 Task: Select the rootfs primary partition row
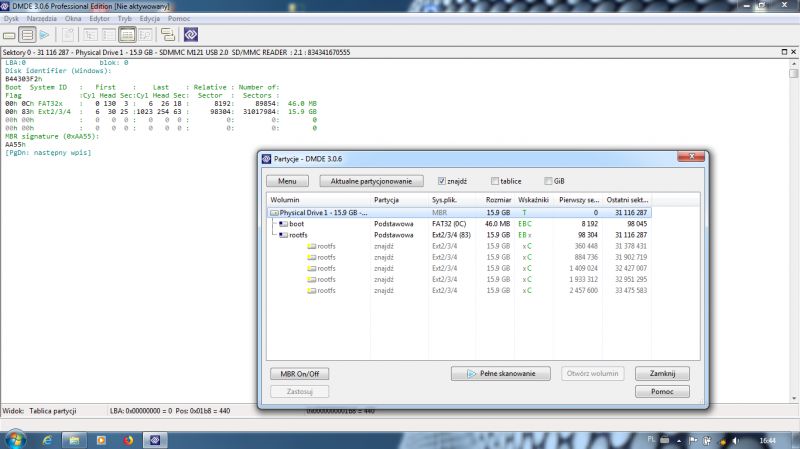(459, 235)
